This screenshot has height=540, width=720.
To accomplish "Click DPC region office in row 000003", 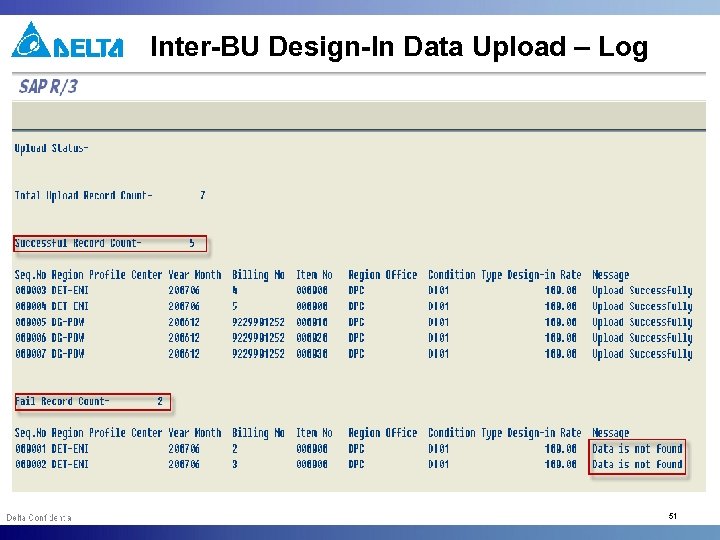I will (356, 291).
